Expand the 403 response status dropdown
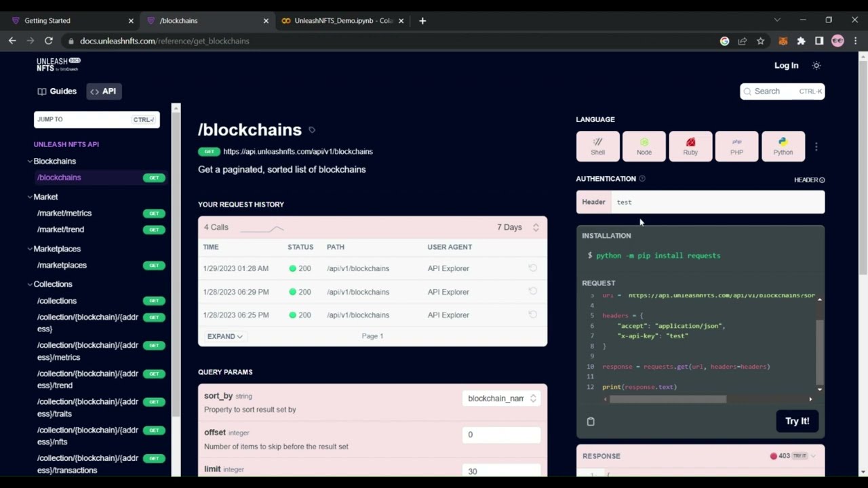Viewport: 868px width, 488px height. click(x=793, y=456)
